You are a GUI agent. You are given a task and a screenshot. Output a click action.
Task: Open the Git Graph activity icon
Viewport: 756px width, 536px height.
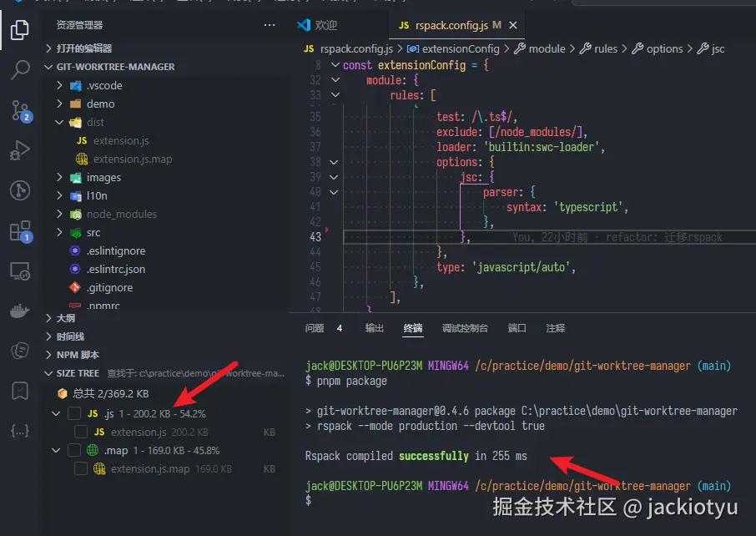point(20,190)
